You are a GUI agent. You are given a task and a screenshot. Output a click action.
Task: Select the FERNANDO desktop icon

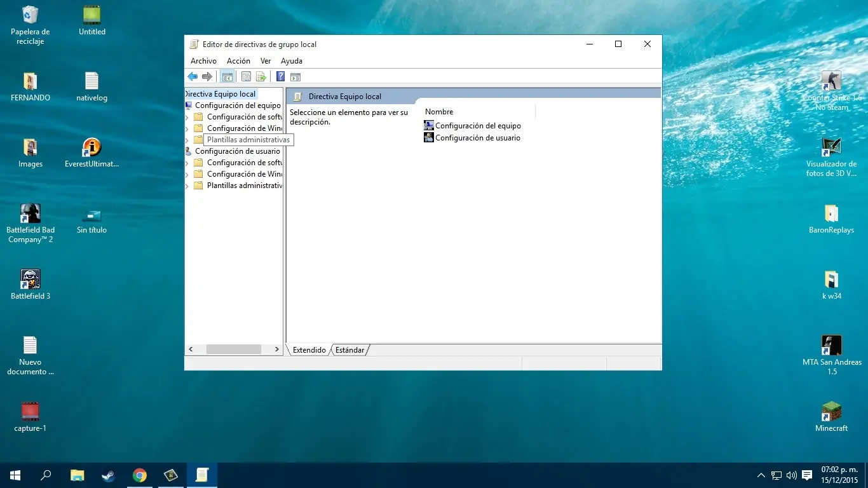click(x=30, y=86)
